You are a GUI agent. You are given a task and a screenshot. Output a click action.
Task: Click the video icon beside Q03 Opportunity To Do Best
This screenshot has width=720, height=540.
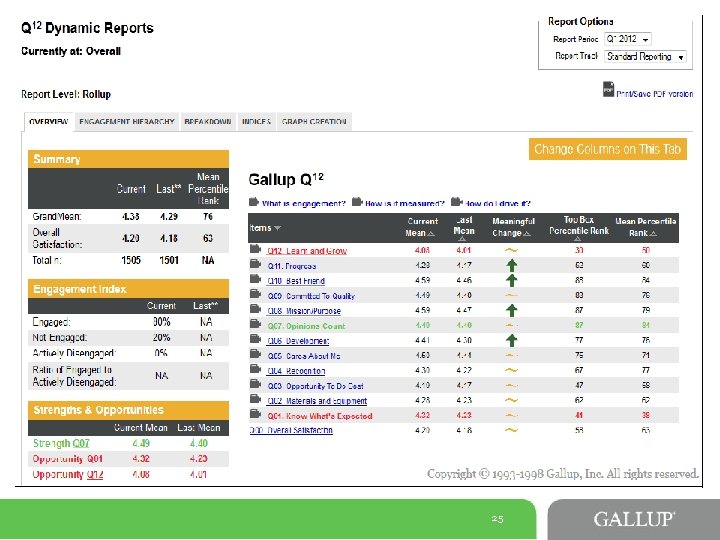point(255,385)
